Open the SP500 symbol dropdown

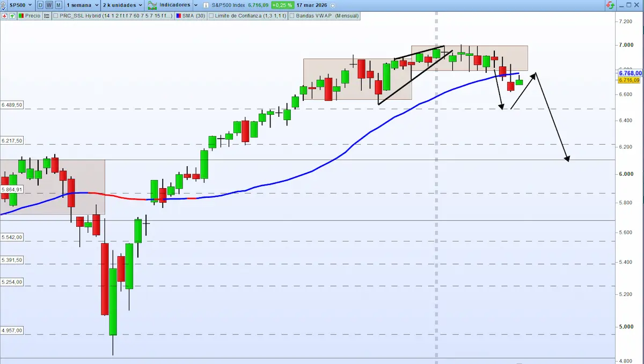coord(19,4)
